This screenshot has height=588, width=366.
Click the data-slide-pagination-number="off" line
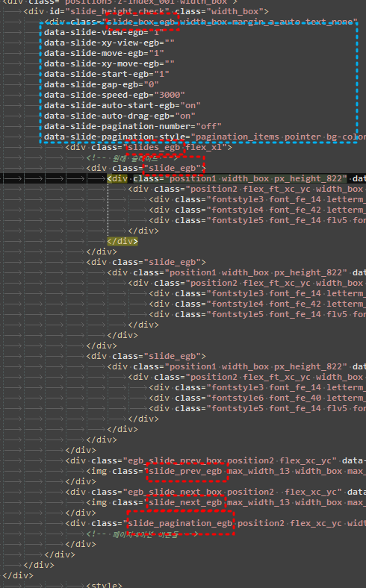click(133, 126)
